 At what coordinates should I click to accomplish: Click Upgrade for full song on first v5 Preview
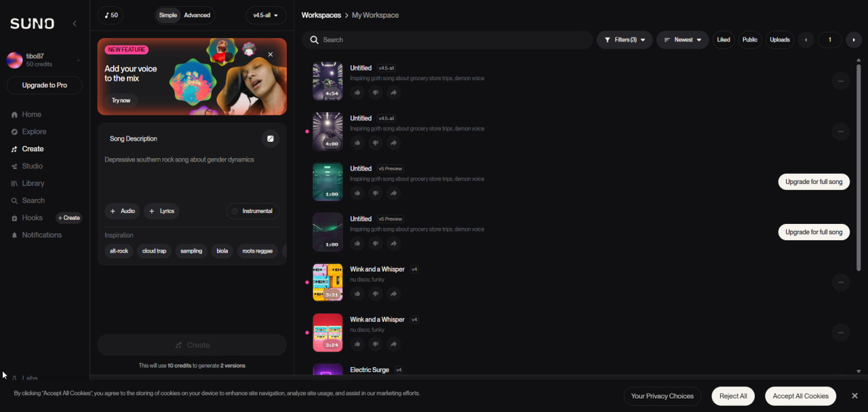pyautogui.click(x=814, y=182)
